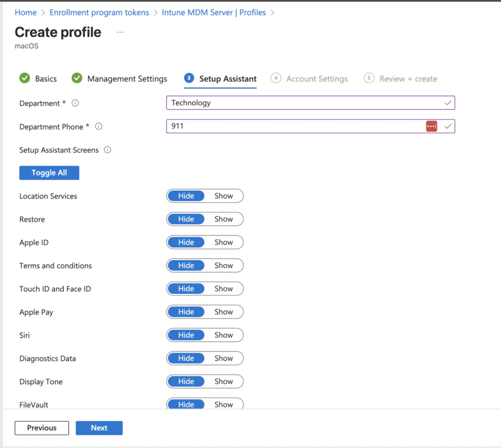Click the Next button
Viewport: 501px width, 448px height.
[99, 428]
